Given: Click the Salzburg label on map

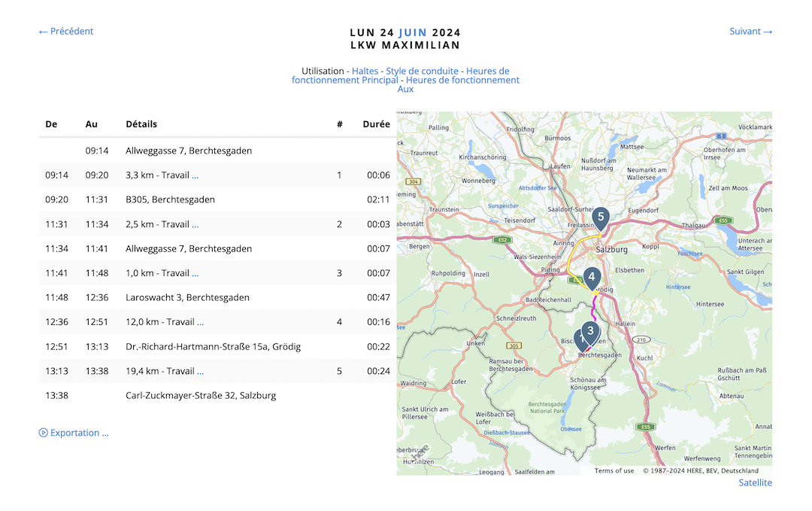Looking at the screenshot, I should click(611, 250).
